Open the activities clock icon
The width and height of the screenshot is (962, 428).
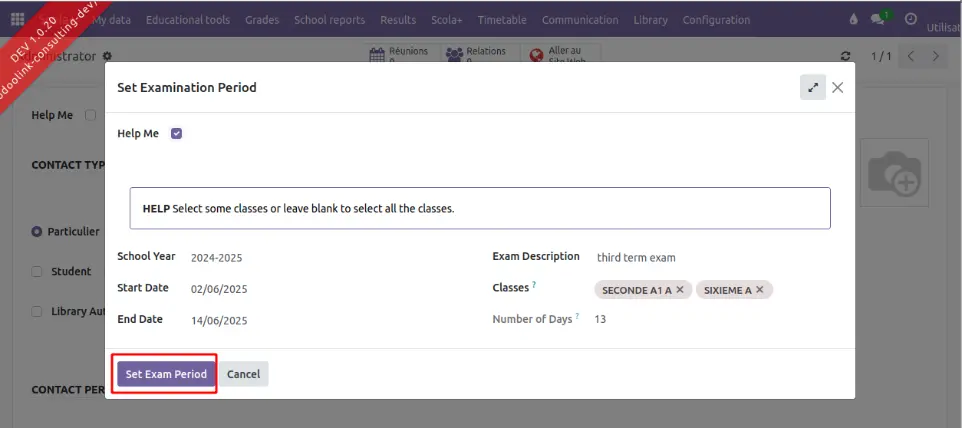pos(910,19)
